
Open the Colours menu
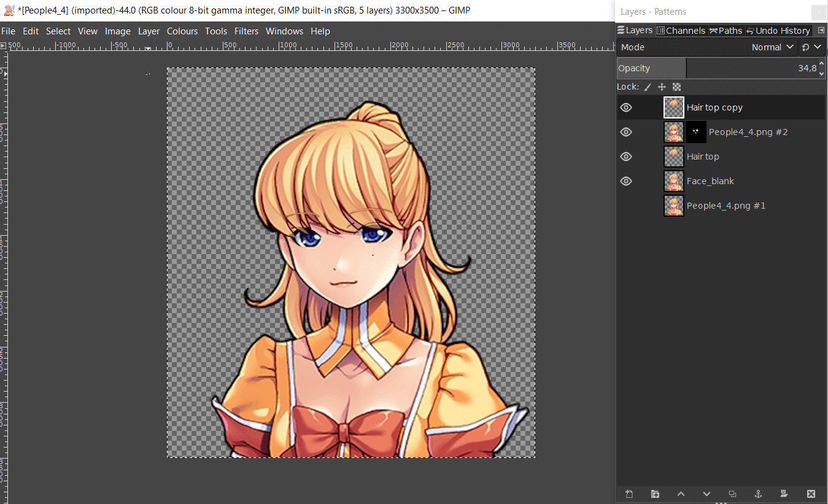pyautogui.click(x=182, y=31)
